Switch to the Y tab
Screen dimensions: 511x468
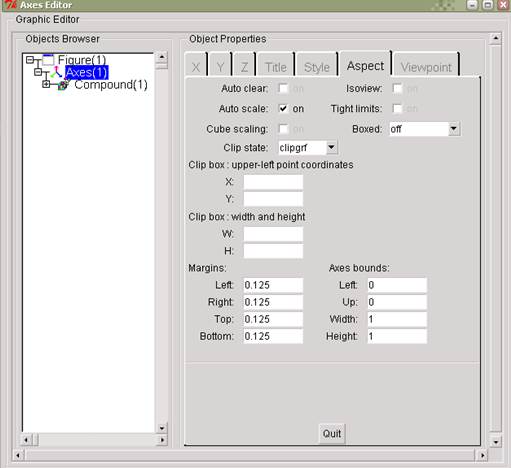[220, 66]
